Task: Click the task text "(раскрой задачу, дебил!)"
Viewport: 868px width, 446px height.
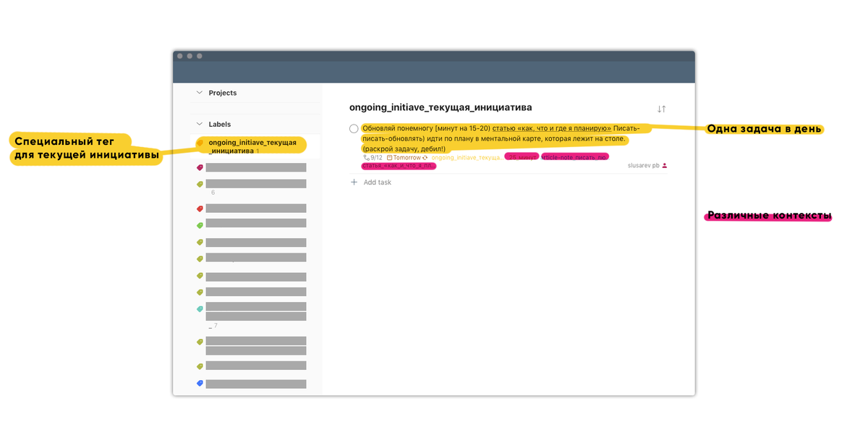Action: (404, 148)
